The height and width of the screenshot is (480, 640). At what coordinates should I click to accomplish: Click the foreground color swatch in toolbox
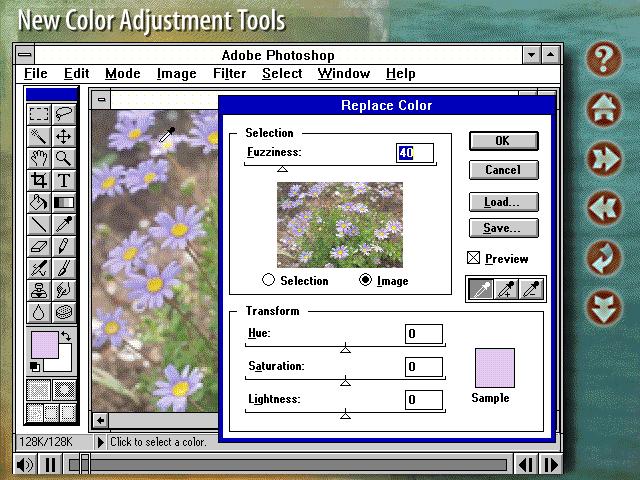click(45, 345)
